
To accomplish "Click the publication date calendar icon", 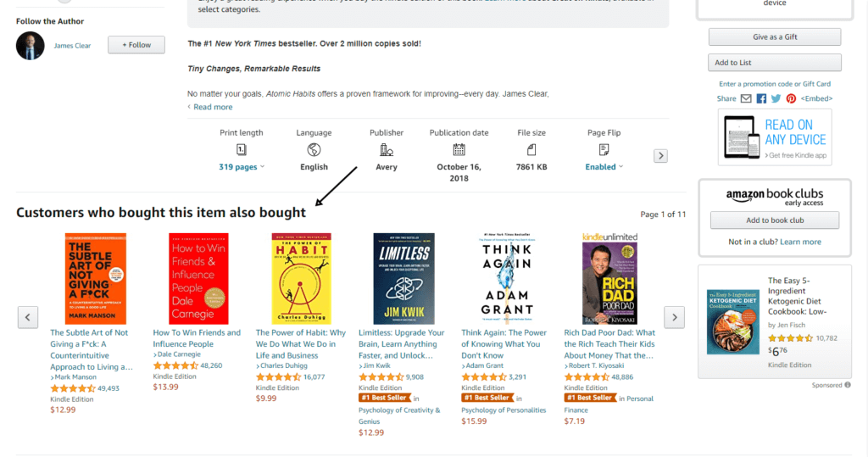I will click(459, 150).
